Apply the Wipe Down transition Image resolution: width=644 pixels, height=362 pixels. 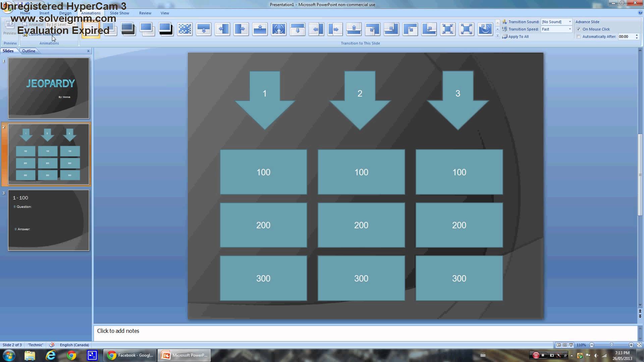(x=203, y=29)
